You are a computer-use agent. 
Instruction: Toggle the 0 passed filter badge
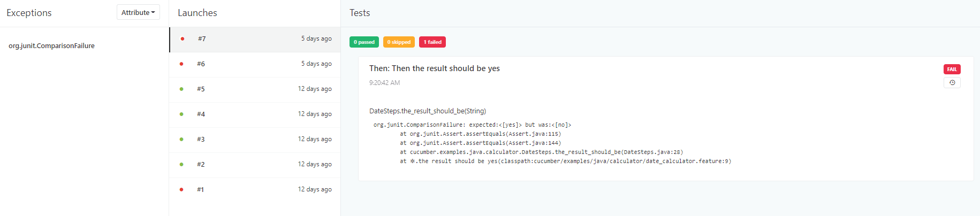(364, 42)
